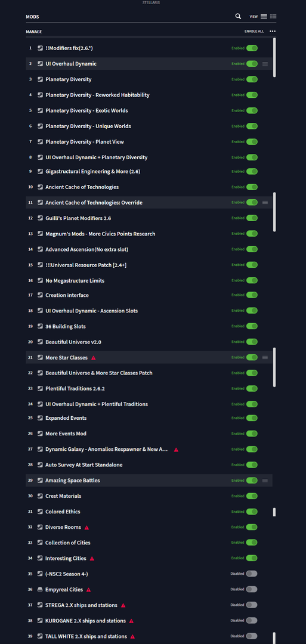
Task: Select the !!!Universal Resource Patch [2.4+] row
Action: pyautogui.click(x=149, y=265)
